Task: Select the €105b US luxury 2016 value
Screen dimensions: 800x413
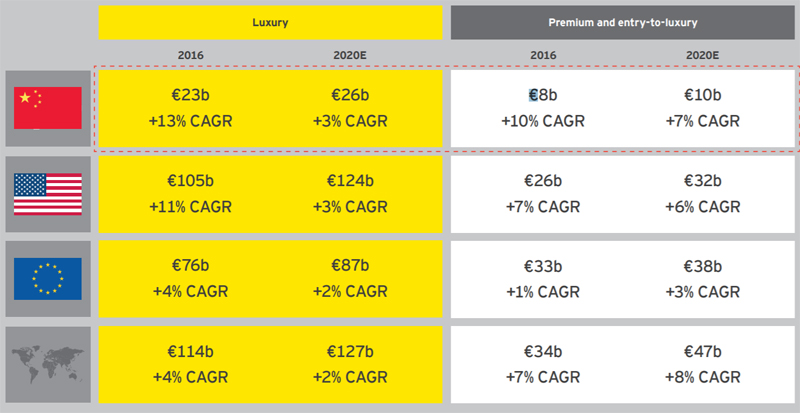Action: [x=191, y=181]
